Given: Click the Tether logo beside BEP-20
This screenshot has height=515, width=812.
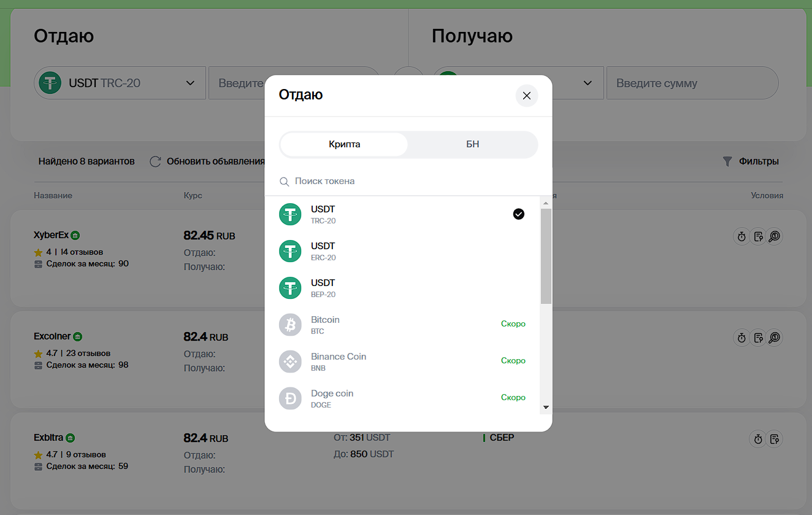Looking at the screenshot, I should click(x=290, y=288).
